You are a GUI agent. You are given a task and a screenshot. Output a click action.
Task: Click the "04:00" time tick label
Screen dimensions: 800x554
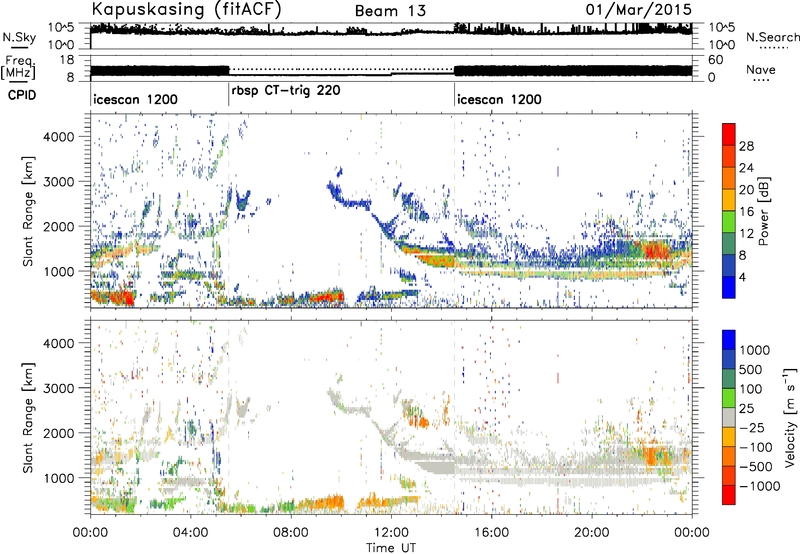pyautogui.click(x=191, y=533)
